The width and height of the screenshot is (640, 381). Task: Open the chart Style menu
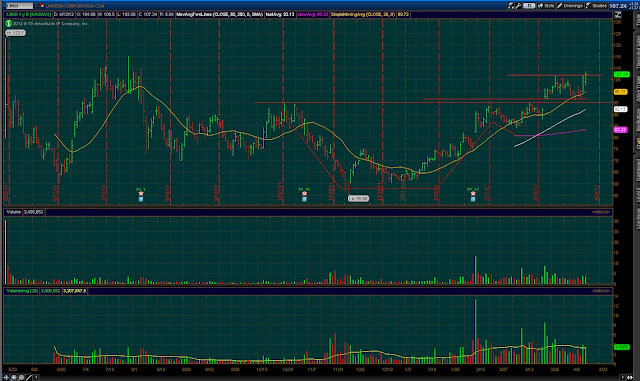[x=547, y=6]
